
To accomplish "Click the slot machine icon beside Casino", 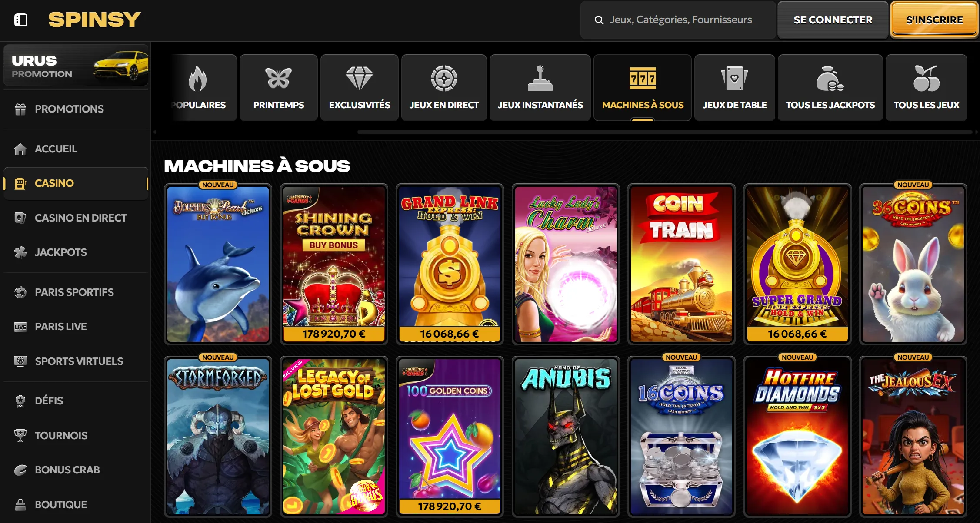I will [20, 183].
